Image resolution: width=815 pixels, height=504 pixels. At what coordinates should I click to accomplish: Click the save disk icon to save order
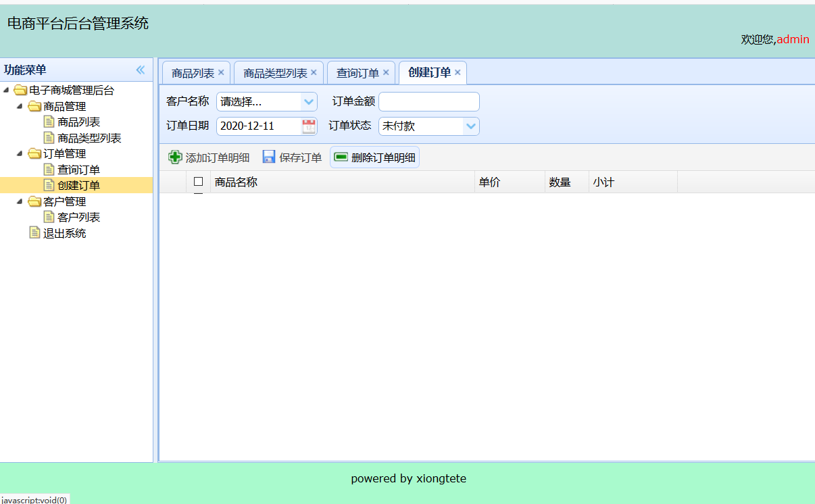269,157
